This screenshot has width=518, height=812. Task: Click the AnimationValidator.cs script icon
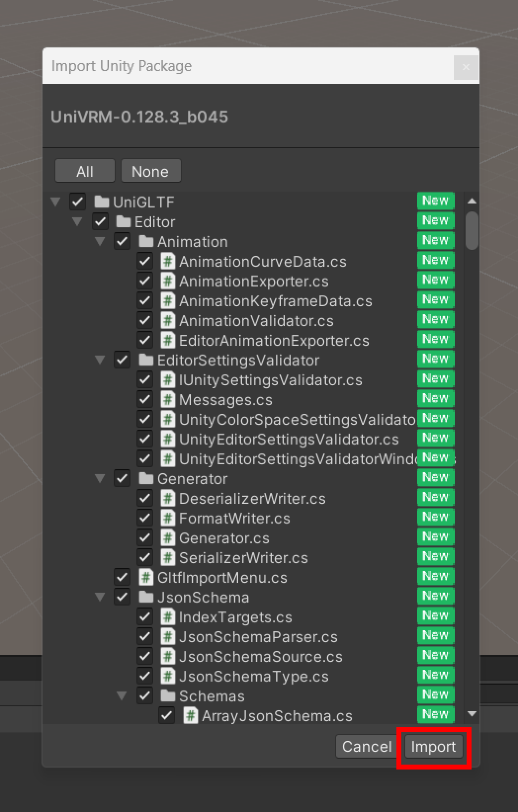pos(168,321)
